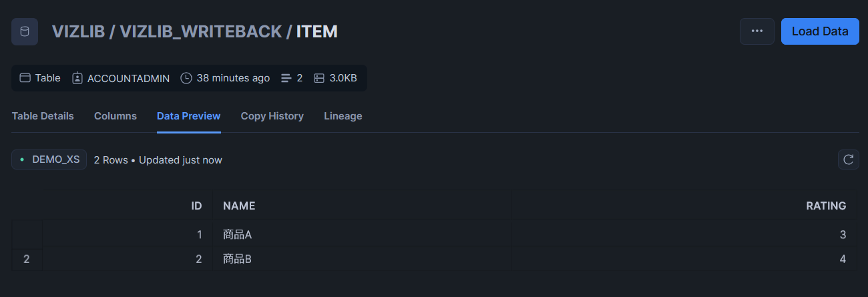
Task: Click the database icon beside VIZLIB breadcrumb
Action: tap(25, 31)
